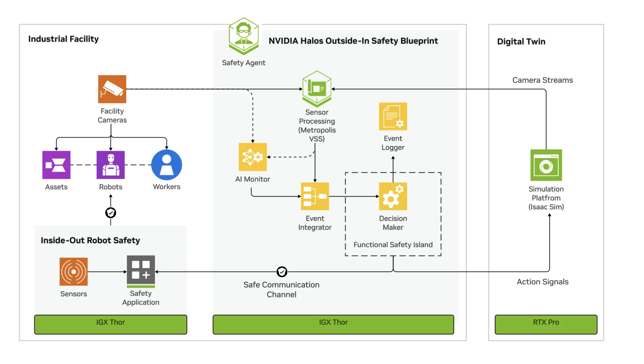The image size is (644, 364).
Task: Click the Sensor Processing hexagon icon
Action: 317,89
